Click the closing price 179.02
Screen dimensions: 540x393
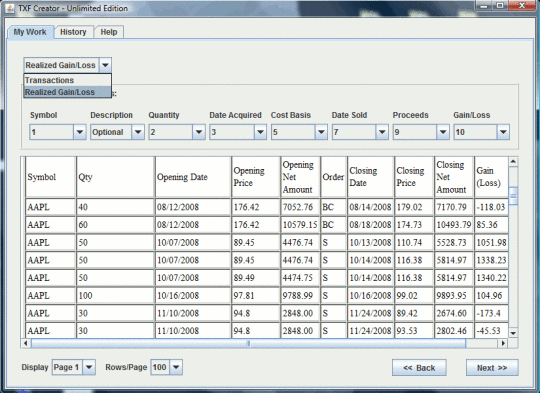(414, 207)
